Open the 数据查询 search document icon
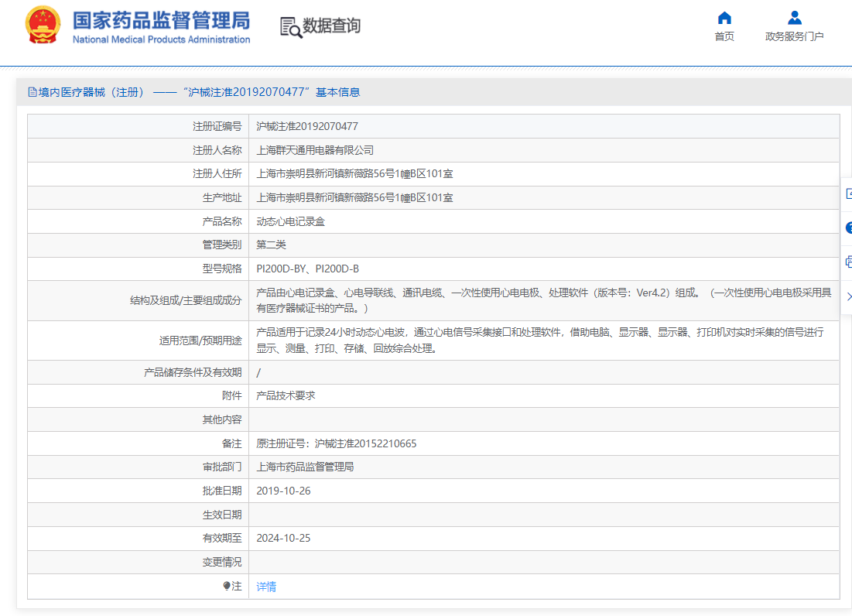The width and height of the screenshot is (852, 616). [x=291, y=27]
